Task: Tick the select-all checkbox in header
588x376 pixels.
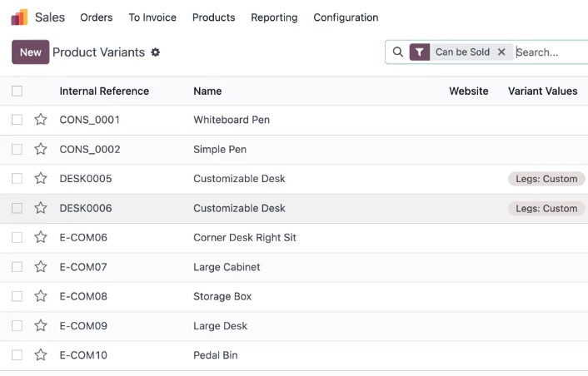Action: pos(17,91)
